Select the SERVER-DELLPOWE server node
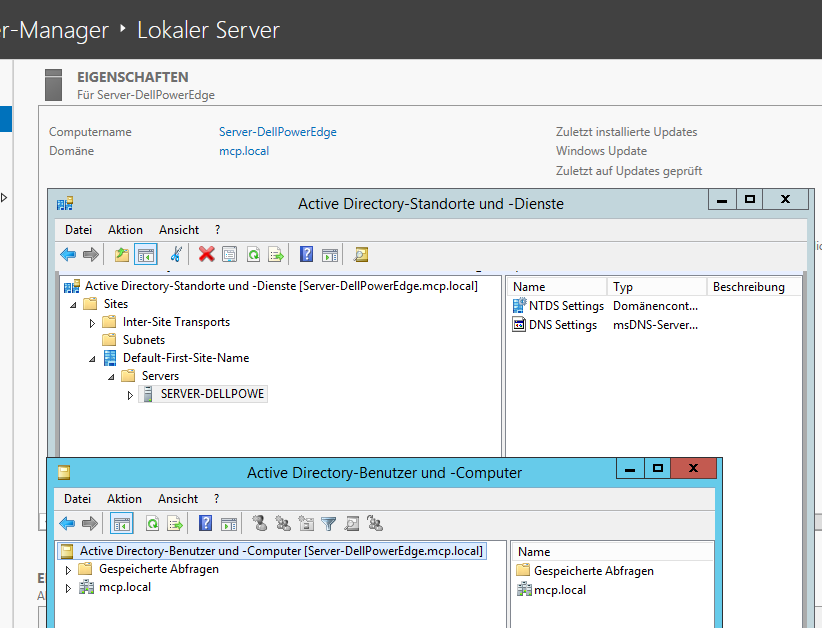The image size is (822, 629). (x=203, y=394)
